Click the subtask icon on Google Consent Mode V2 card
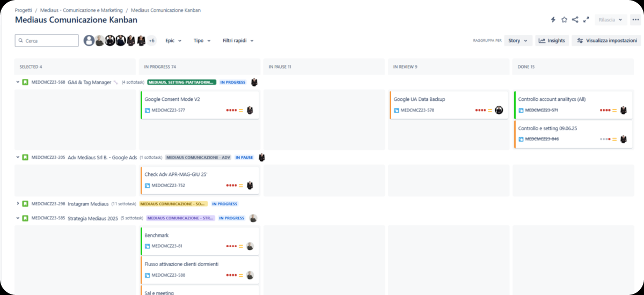The image size is (644, 295). click(x=148, y=110)
